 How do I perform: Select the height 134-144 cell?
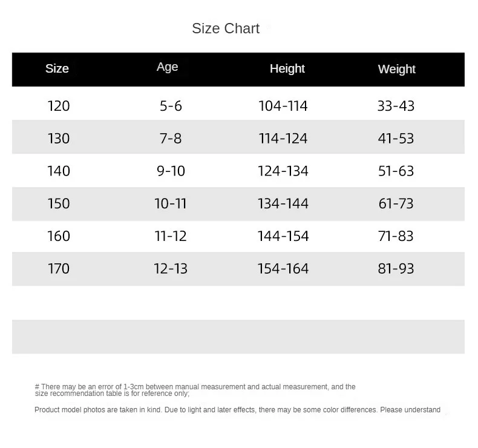283,204
